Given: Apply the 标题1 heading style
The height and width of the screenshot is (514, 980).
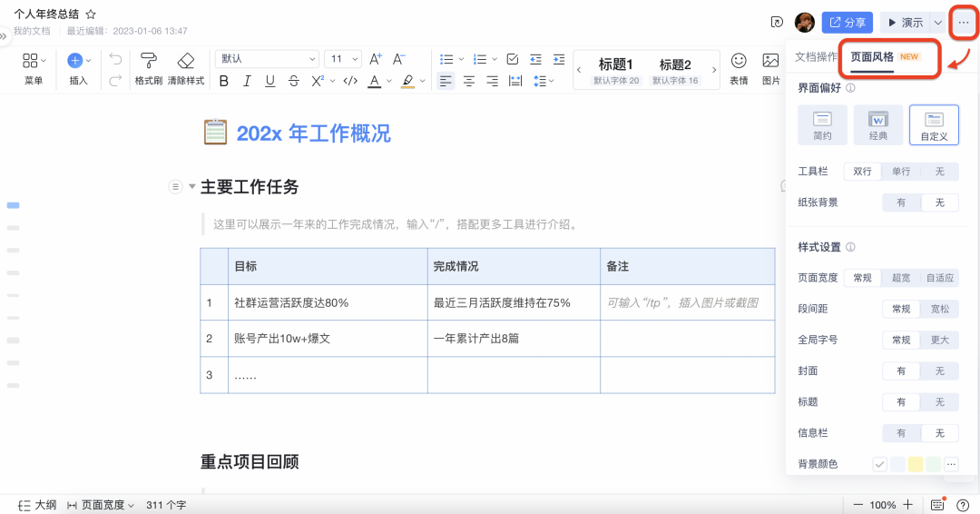Looking at the screenshot, I should 616,64.
